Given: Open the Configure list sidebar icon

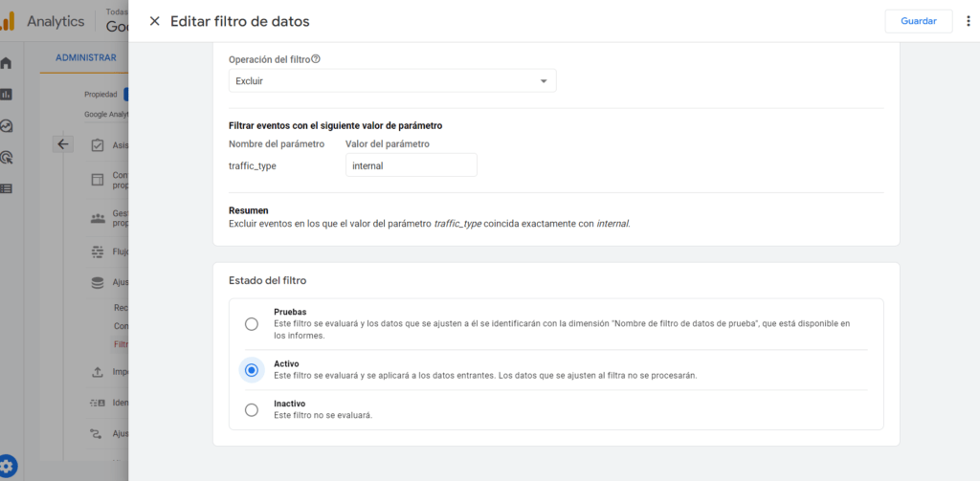Looking at the screenshot, I should pyautogui.click(x=7, y=188).
